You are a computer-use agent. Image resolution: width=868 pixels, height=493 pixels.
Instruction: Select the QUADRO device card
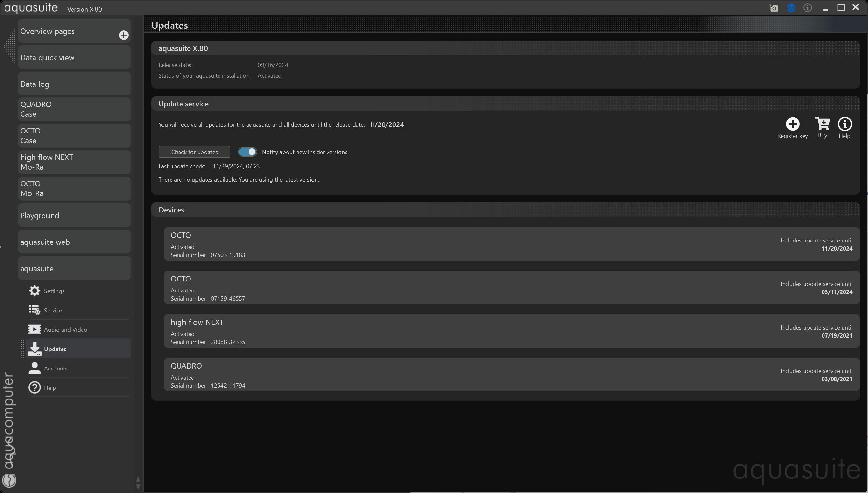pyautogui.click(x=511, y=375)
